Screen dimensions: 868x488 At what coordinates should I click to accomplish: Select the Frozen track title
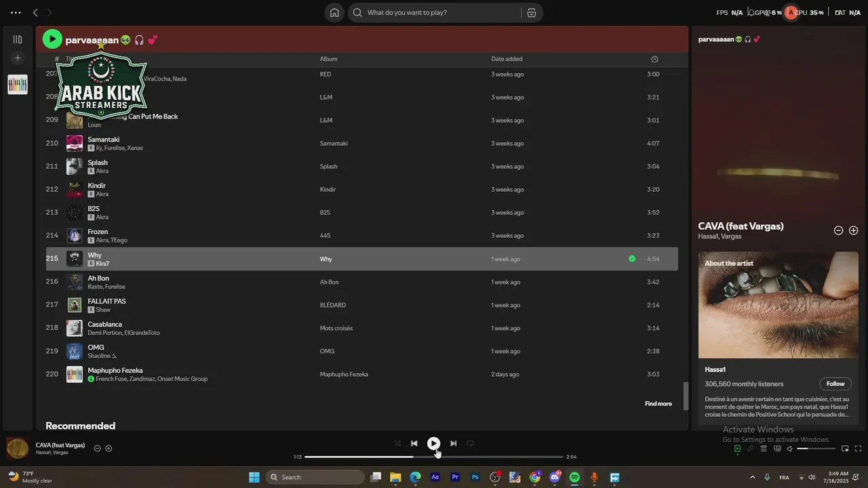pyautogui.click(x=98, y=232)
